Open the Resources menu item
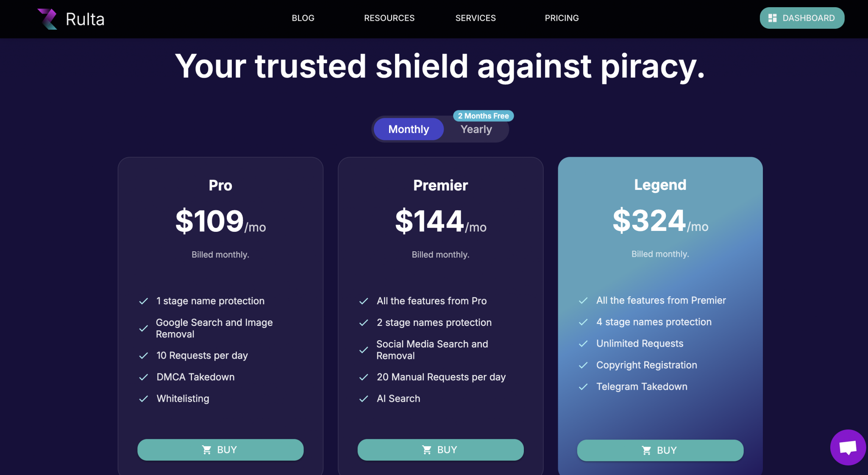Viewport: 868px width, 475px height. coord(389,18)
